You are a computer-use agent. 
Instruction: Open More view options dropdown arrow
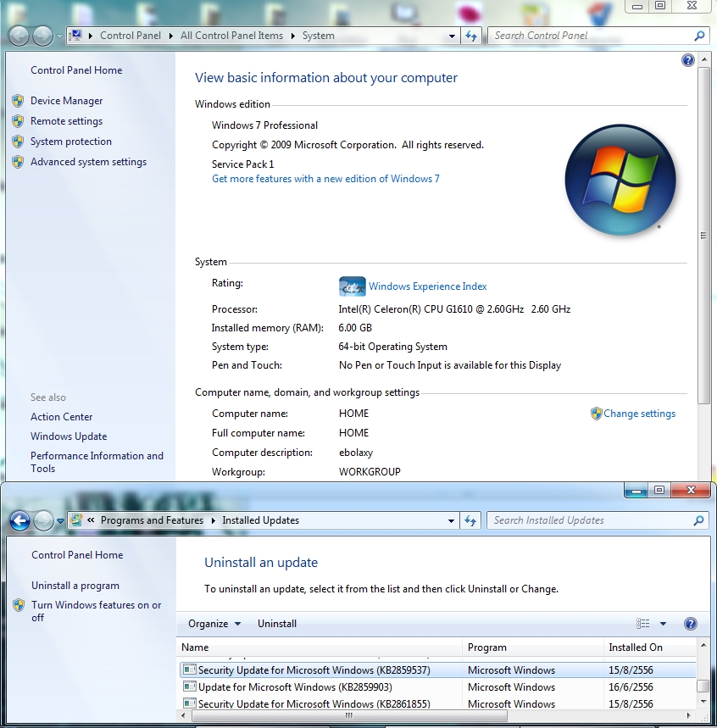pyautogui.click(x=663, y=624)
